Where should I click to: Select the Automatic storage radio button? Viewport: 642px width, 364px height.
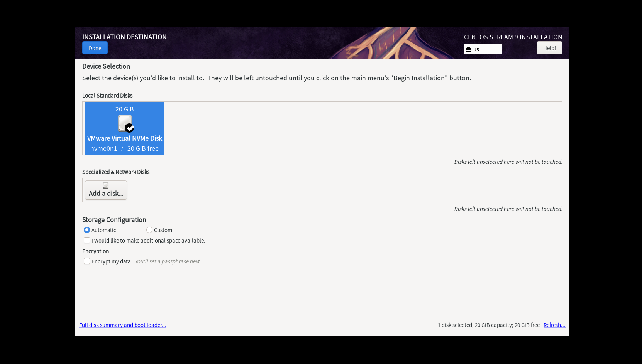pyautogui.click(x=87, y=230)
